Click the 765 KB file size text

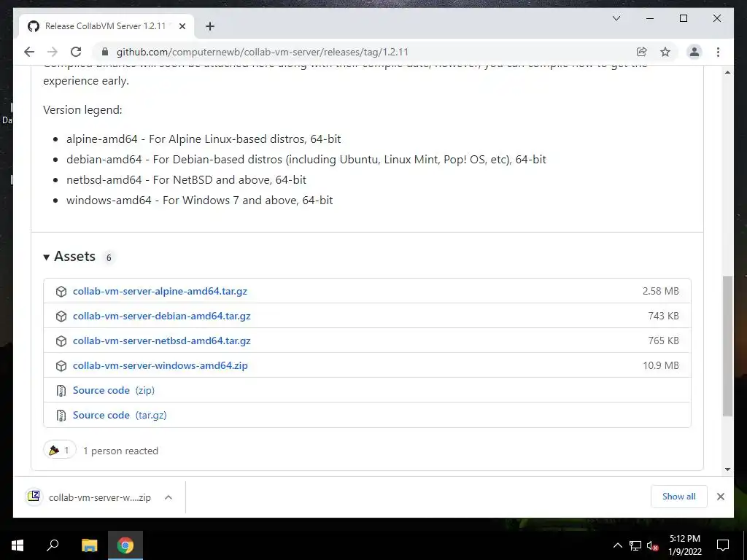[663, 341]
